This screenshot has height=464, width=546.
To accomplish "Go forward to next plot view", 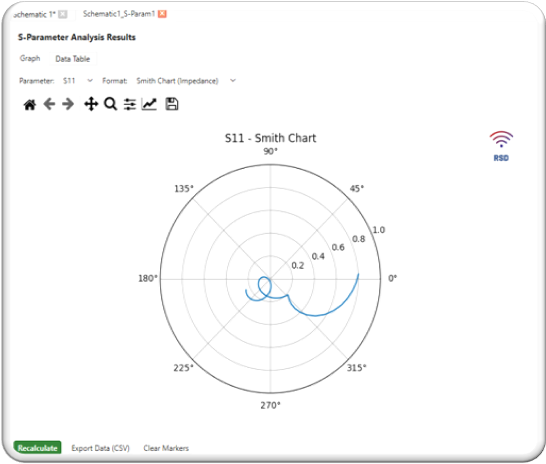I will pyautogui.click(x=68, y=104).
